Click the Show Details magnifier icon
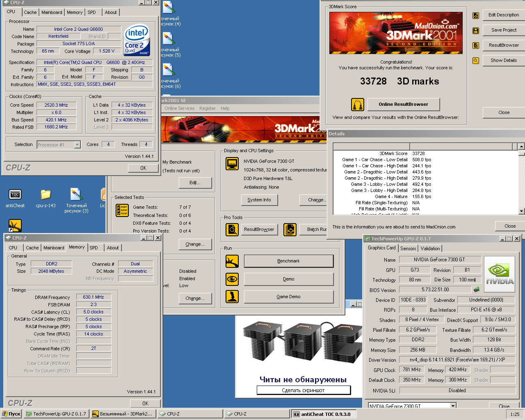This screenshot has height=420, width=525. [x=476, y=61]
